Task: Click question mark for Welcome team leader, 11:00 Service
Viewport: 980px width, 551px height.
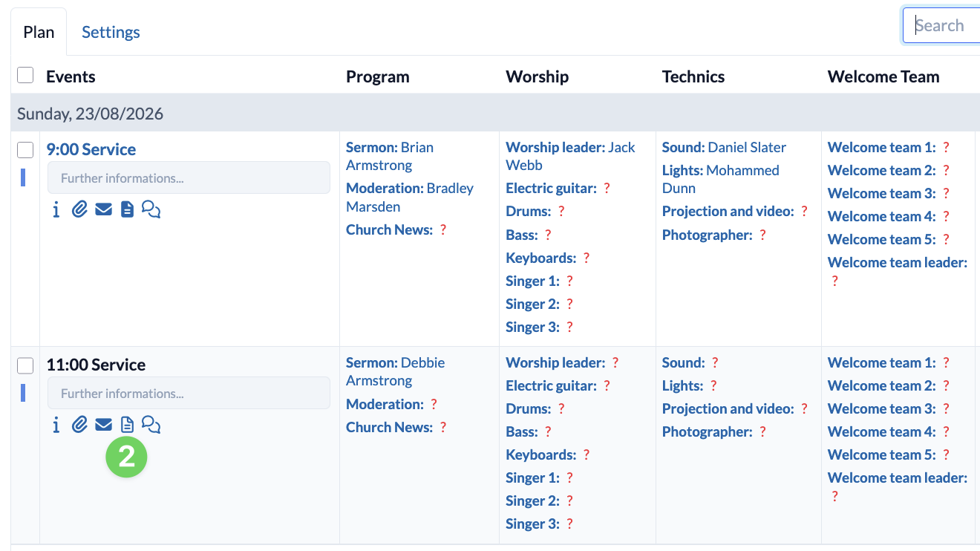Action: coord(834,496)
